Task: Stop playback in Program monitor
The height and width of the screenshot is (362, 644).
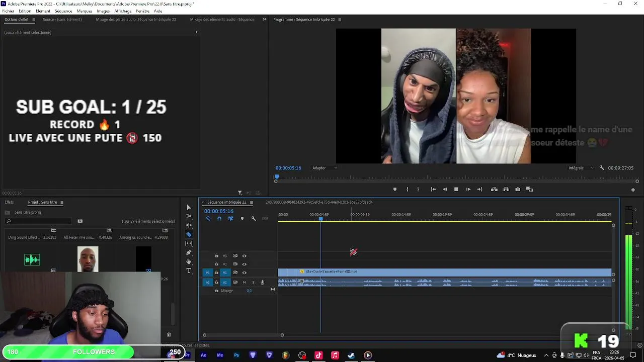Action: tap(456, 190)
